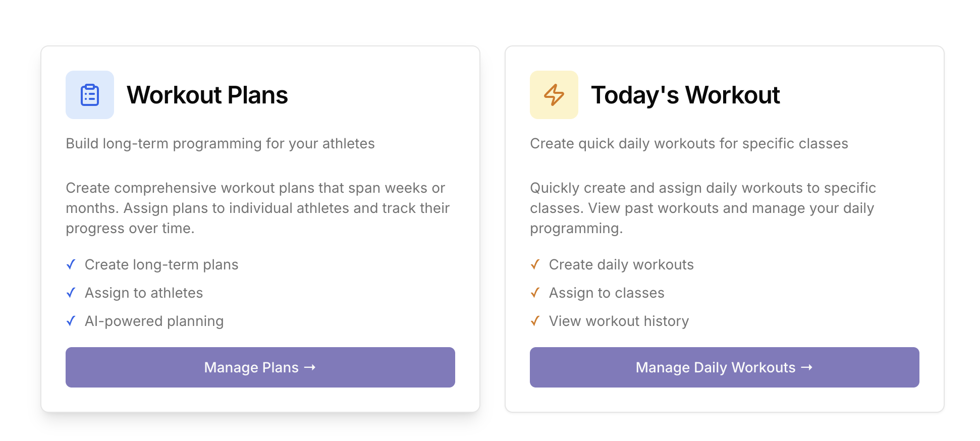Click the checkmark next to Create long-term plans
The width and height of the screenshot is (980, 441).
tap(71, 264)
